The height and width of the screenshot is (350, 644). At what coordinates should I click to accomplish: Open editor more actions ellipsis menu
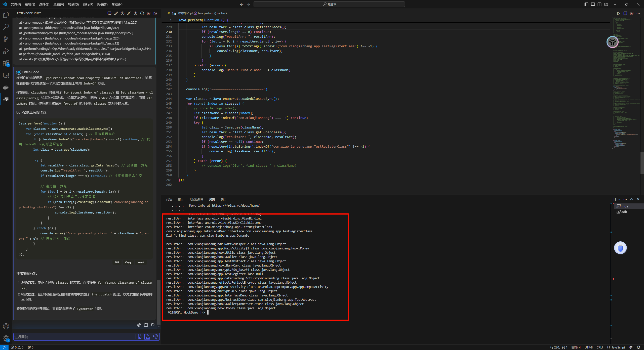[x=638, y=13]
